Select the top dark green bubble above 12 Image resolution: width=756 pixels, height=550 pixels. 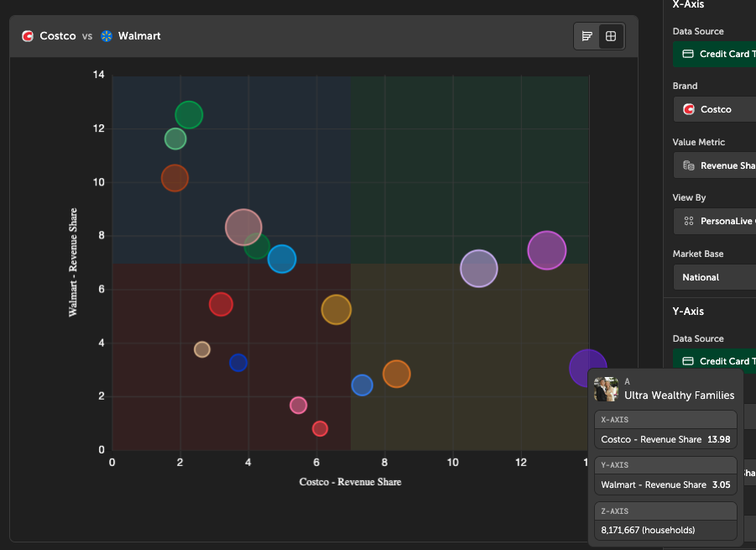(189, 115)
